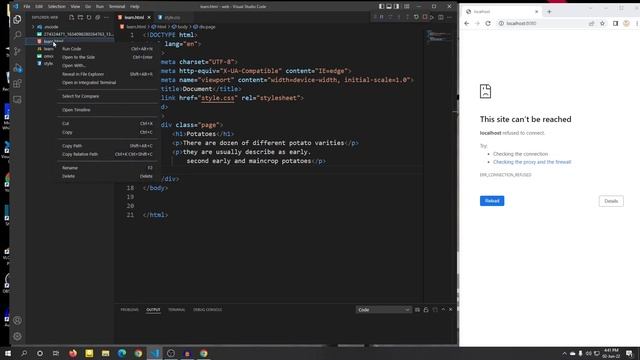Toggle the output scroll lock icon
This screenshot has width=640, height=360.
pos(426,310)
